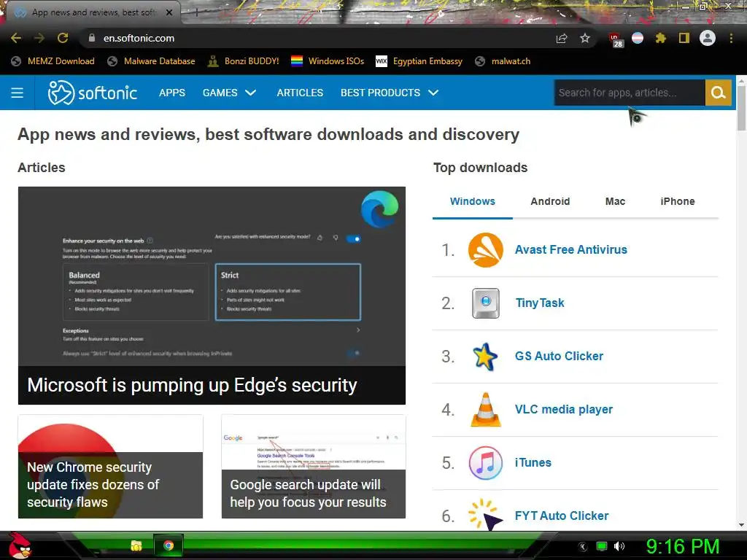The width and height of the screenshot is (747, 560).
Task: Open the ARTICLES menu item
Action: [300, 93]
